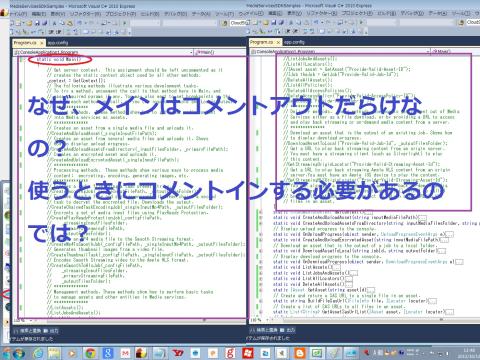Switch to app.config tab in left window

(58, 43)
